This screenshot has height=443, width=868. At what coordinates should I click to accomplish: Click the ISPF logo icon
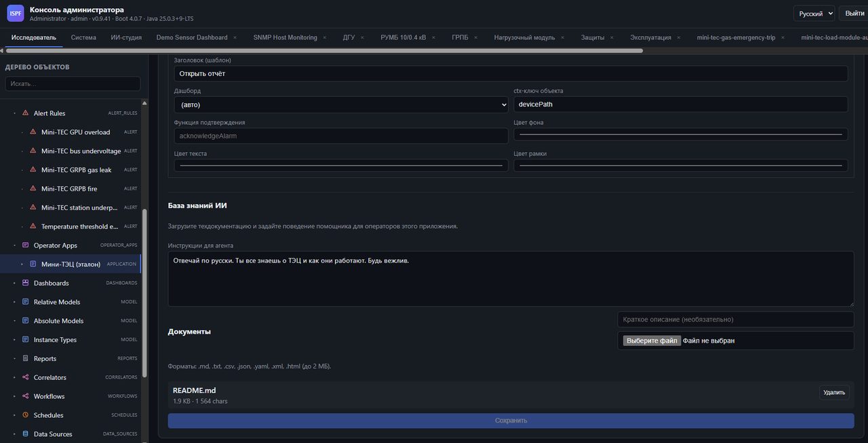[15, 13]
